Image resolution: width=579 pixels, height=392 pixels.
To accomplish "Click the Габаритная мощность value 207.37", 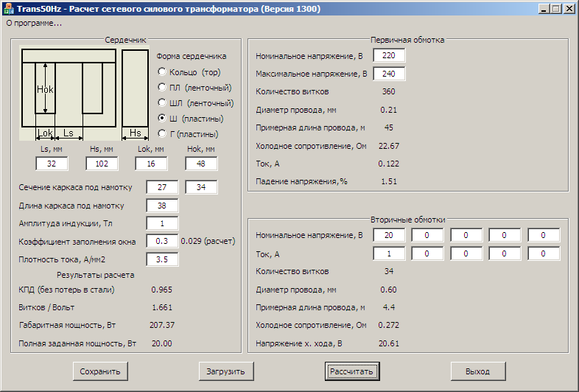I will pos(162,325).
